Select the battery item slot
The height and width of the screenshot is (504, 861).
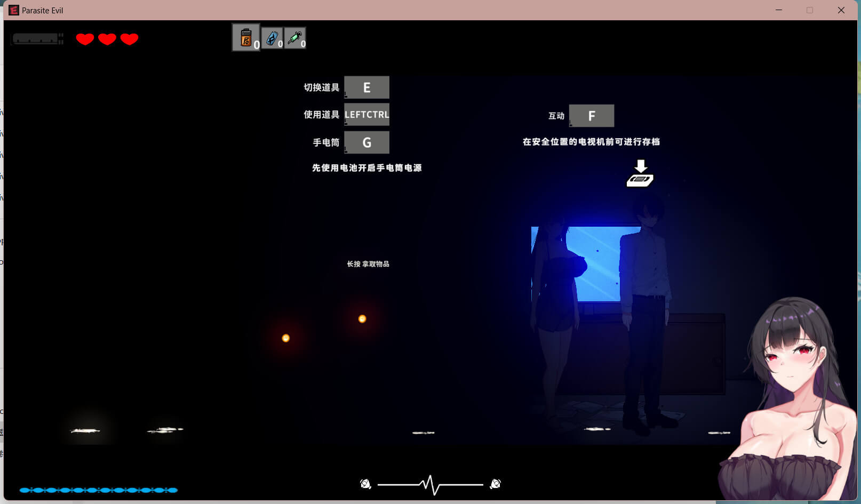pyautogui.click(x=246, y=38)
